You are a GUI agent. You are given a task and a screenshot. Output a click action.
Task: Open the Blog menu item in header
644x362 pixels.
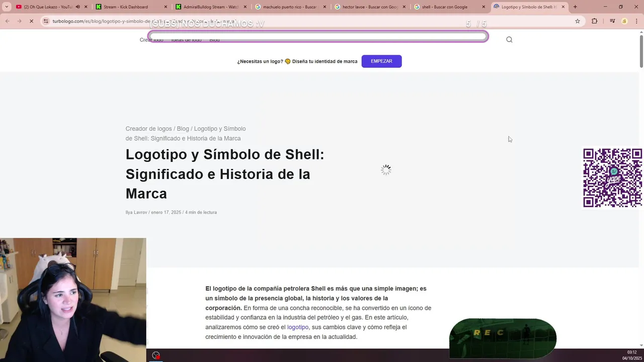pos(214,40)
